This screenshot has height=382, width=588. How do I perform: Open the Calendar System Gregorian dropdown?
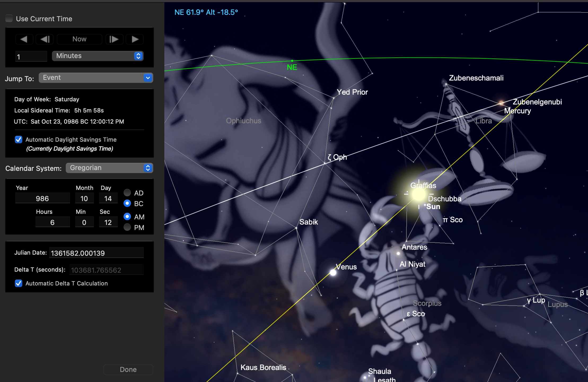pyautogui.click(x=109, y=168)
